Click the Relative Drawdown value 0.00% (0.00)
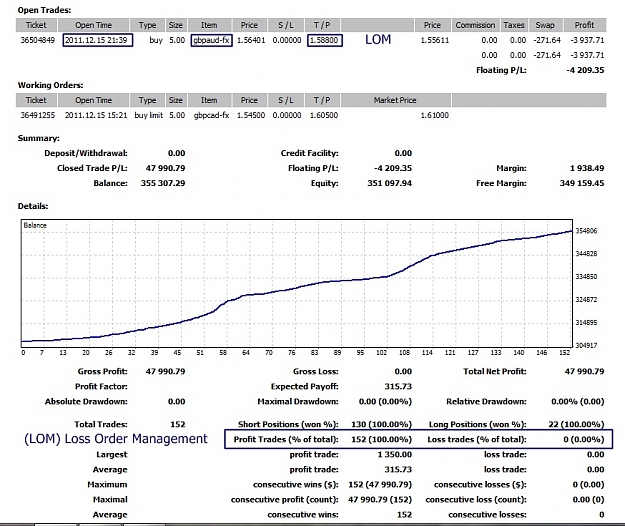 [578, 402]
